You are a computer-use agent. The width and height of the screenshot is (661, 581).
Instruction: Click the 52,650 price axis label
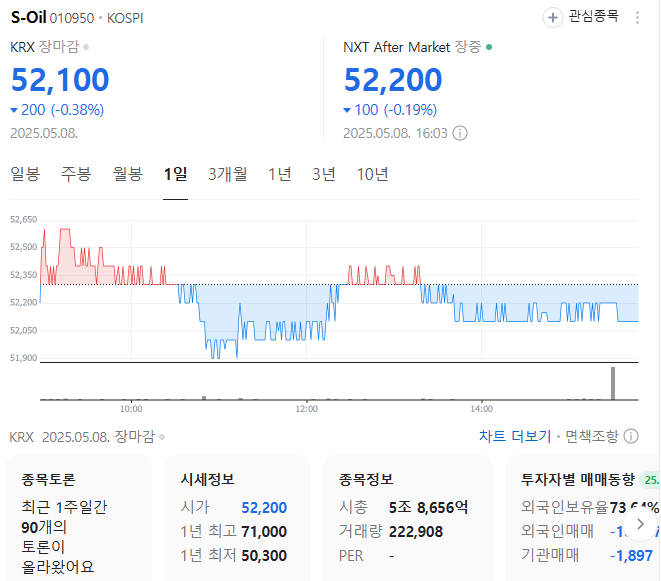click(24, 219)
